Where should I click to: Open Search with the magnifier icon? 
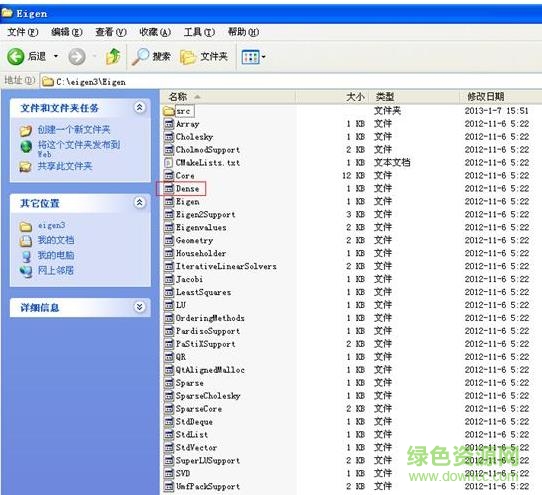tap(140, 56)
